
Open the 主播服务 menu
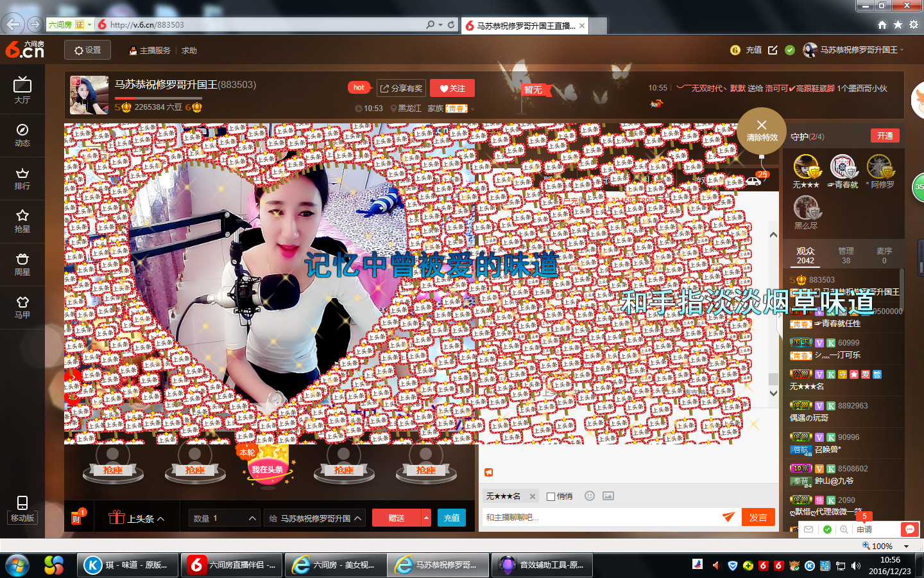point(150,51)
